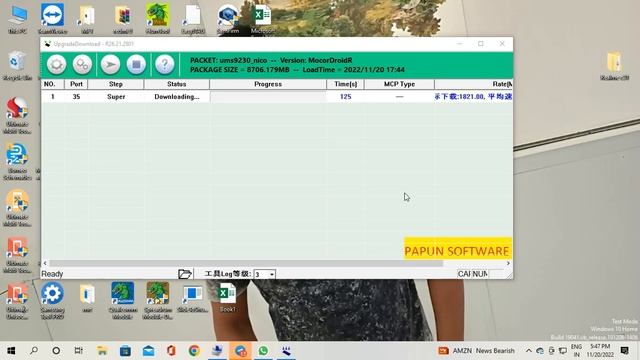This screenshot has height=360, width=640.
Task: Click the open-folder icon in the status bar
Action: pyautogui.click(x=184, y=274)
